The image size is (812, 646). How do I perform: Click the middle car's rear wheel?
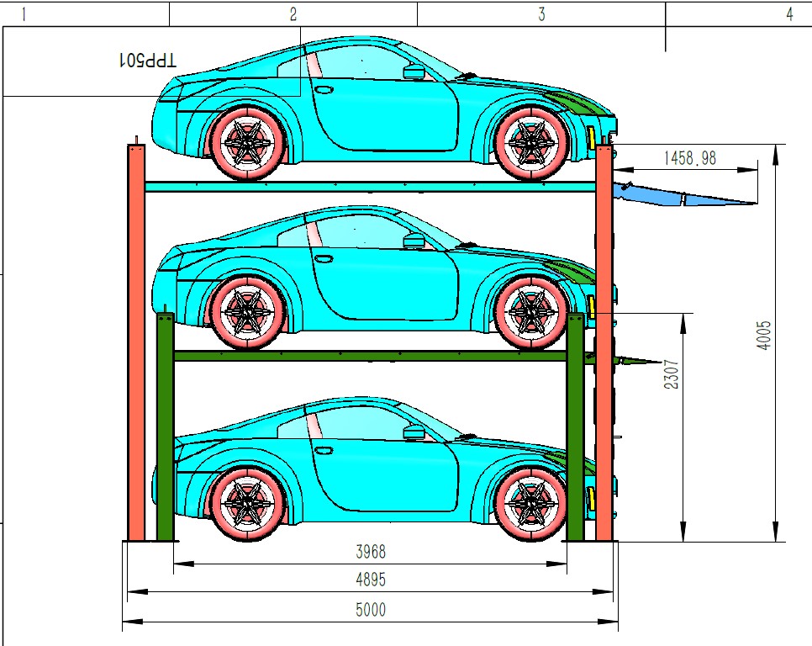click(248, 312)
